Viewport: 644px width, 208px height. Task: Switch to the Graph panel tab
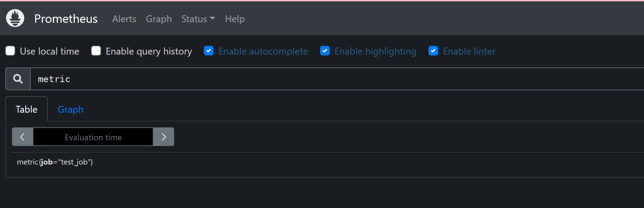(x=71, y=109)
